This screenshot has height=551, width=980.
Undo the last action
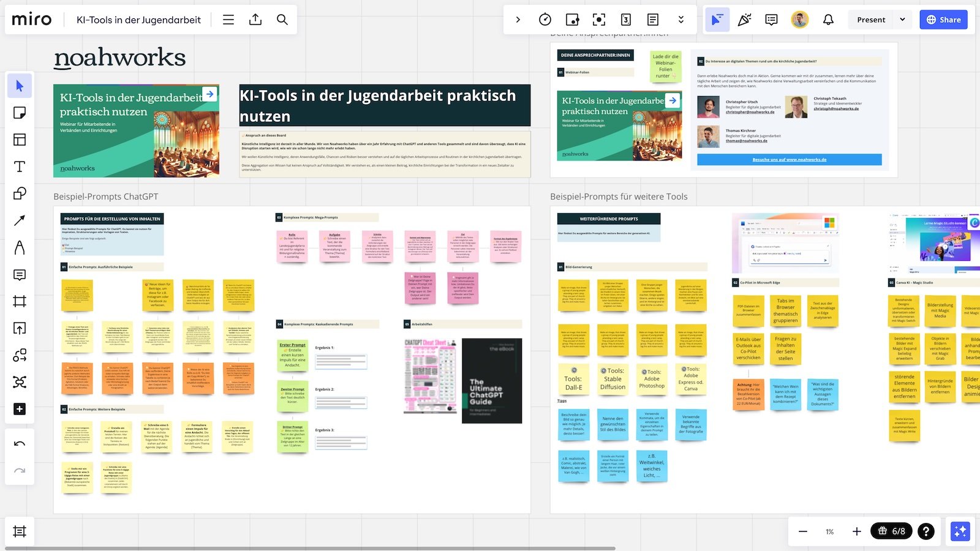point(20,444)
